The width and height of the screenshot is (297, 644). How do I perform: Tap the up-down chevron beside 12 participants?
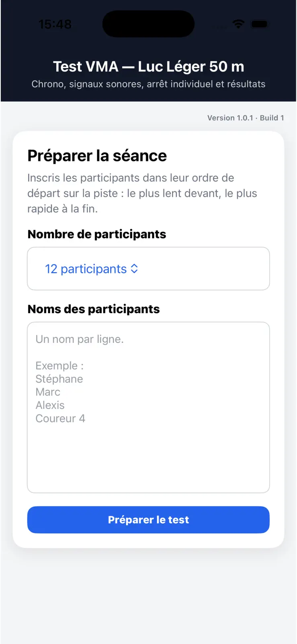click(134, 269)
